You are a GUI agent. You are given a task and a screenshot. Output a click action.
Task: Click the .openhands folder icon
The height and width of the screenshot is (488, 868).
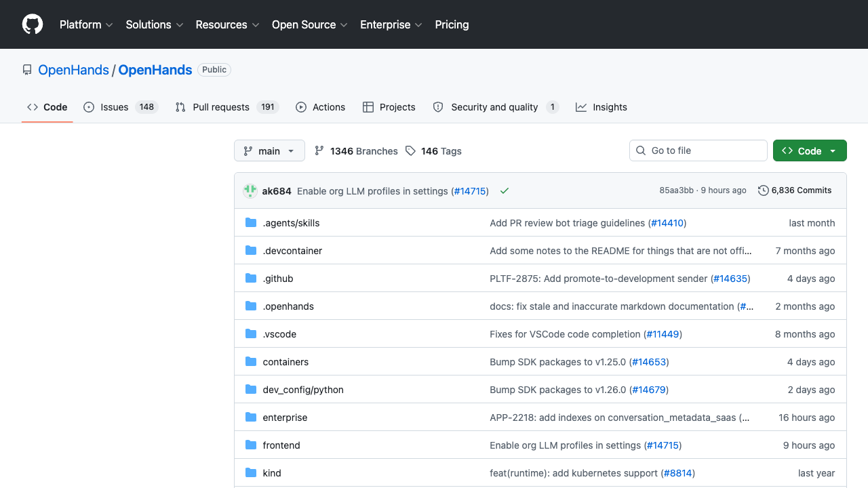pyautogui.click(x=251, y=306)
